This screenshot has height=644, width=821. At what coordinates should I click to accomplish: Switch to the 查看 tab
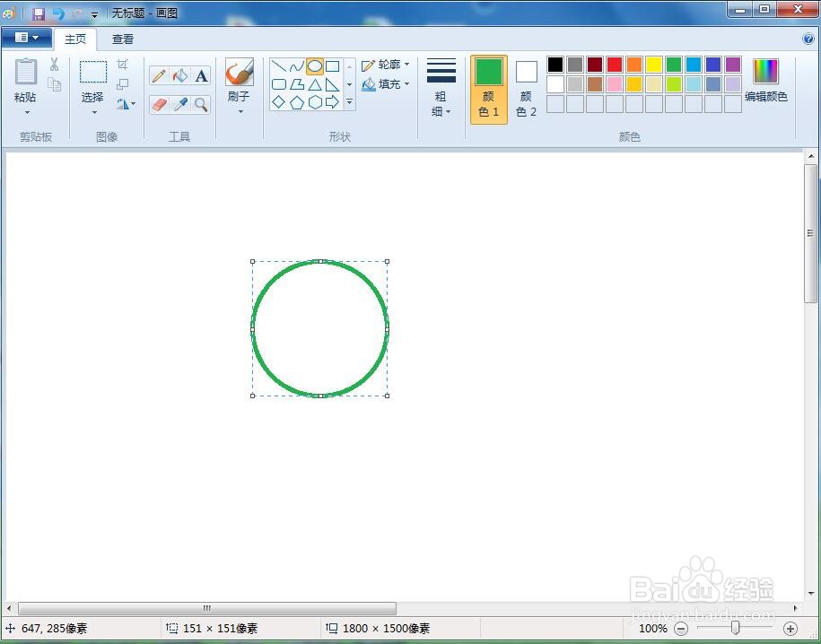[123, 39]
